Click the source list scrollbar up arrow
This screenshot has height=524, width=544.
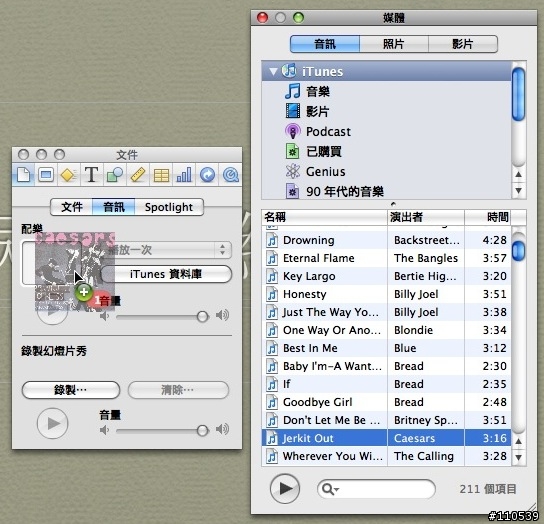[x=519, y=174]
